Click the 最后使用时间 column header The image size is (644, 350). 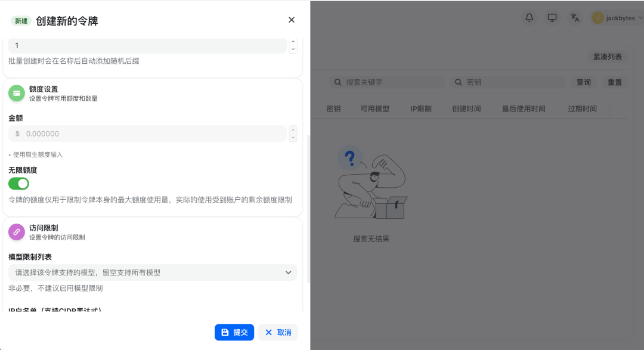point(524,109)
